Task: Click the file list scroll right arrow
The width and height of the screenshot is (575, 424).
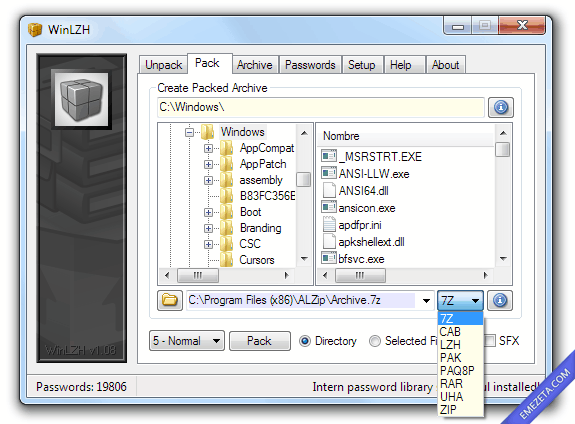Action: [486, 275]
